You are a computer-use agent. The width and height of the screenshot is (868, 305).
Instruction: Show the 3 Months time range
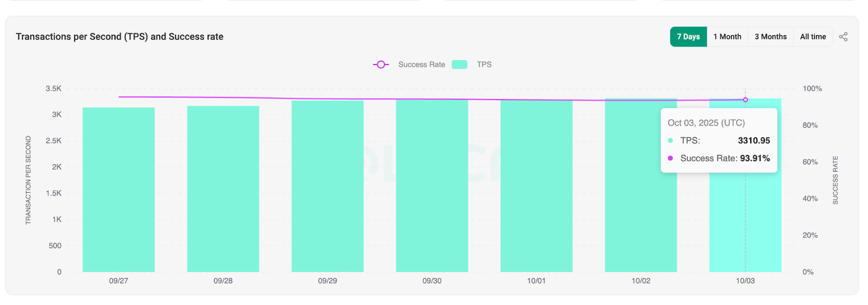coord(770,37)
